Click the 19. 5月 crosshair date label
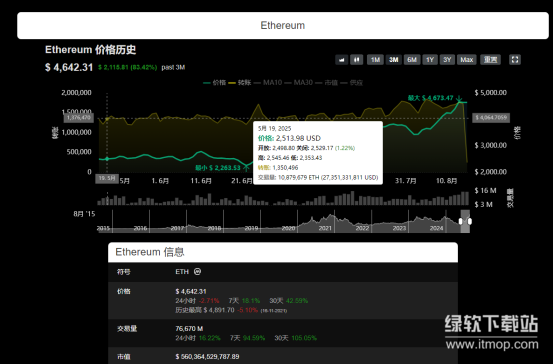The image size is (553, 364). click(x=107, y=178)
